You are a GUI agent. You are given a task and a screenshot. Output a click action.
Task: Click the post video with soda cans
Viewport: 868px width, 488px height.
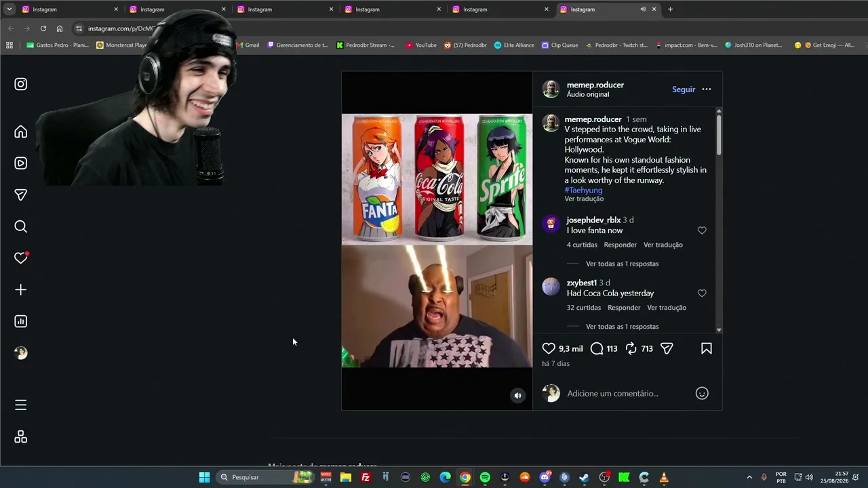(x=437, y=241)
